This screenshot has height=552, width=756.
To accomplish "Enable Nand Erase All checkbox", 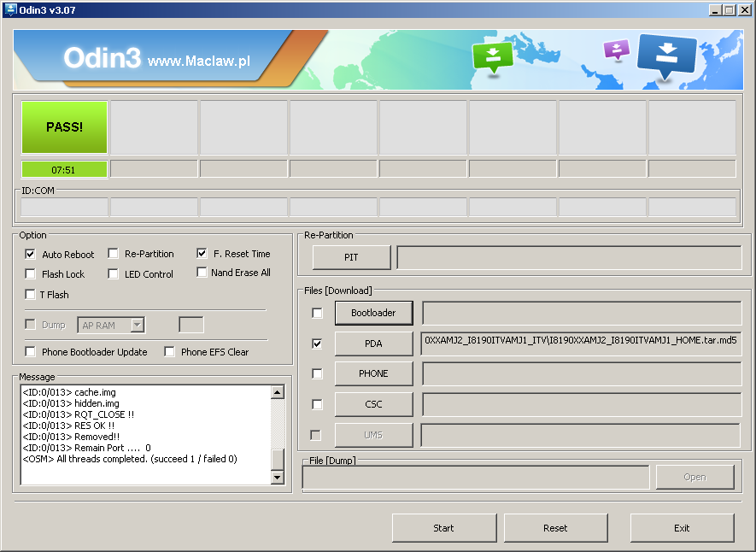I will [202, 273].
